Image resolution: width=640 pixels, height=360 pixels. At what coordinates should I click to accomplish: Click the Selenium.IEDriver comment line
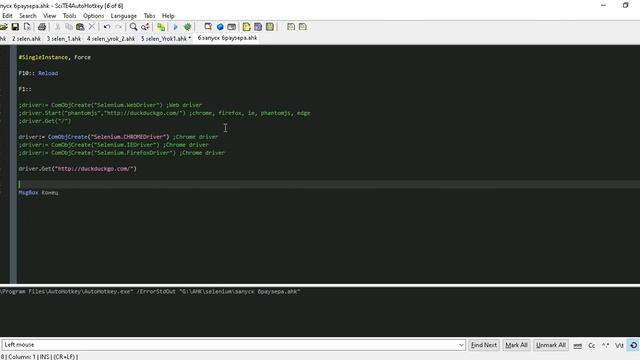113,144
